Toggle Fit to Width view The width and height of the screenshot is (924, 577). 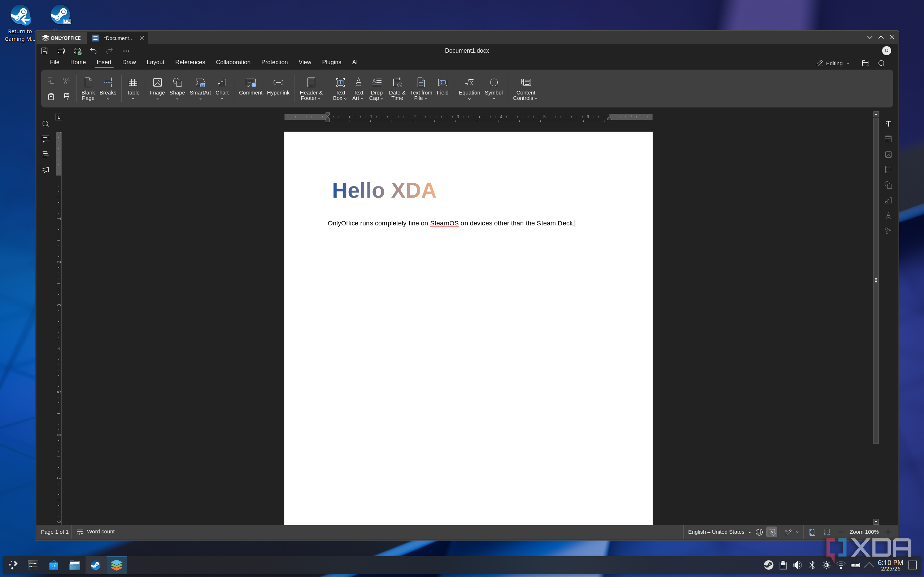[x=827, y=532]
